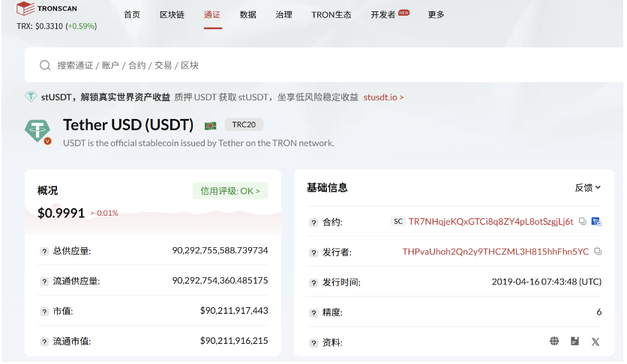Click help icon next to 发行时间
627x364 pixels.
coord(313,283)
